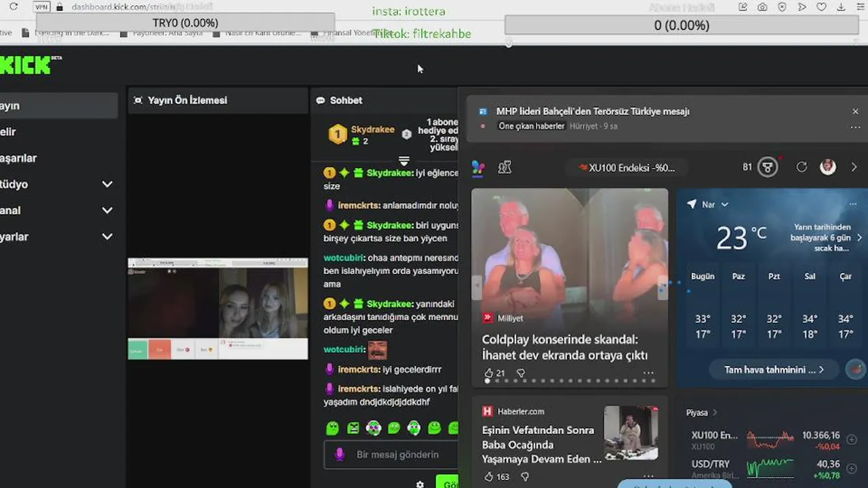Advance weather alert with right chevron

point(859,238)
